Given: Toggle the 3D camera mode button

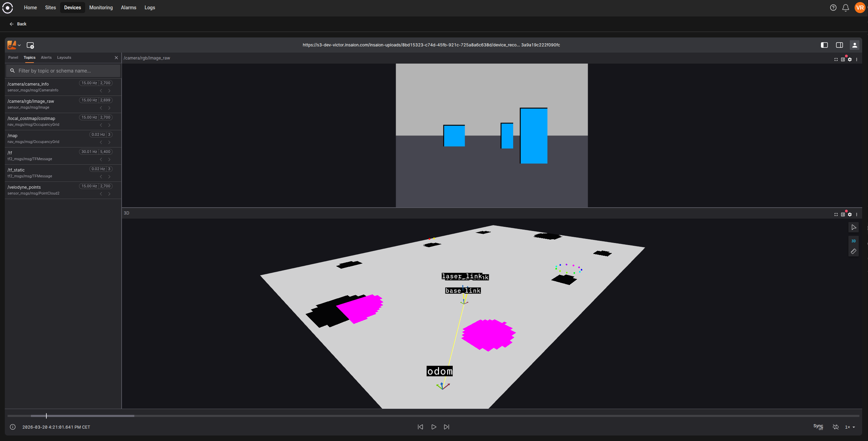Looking at the screenshot, I should click(854, 241).
